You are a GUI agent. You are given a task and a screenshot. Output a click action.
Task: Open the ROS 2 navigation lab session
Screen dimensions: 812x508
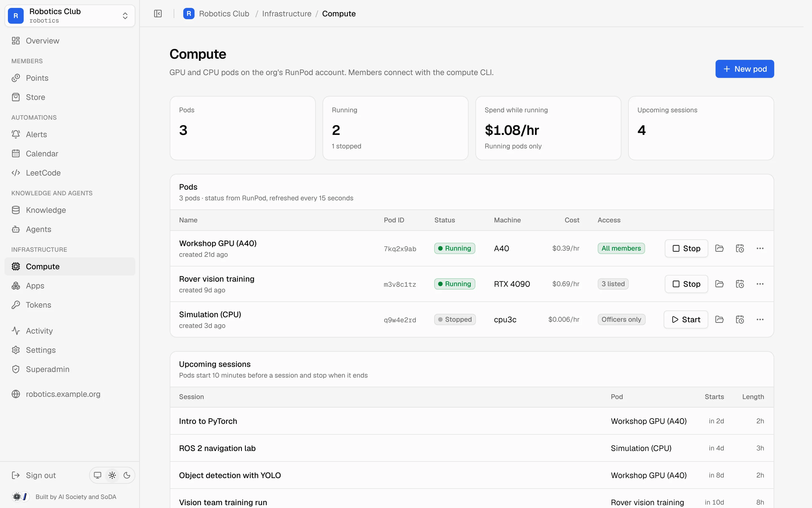click(x=472, y=448)
